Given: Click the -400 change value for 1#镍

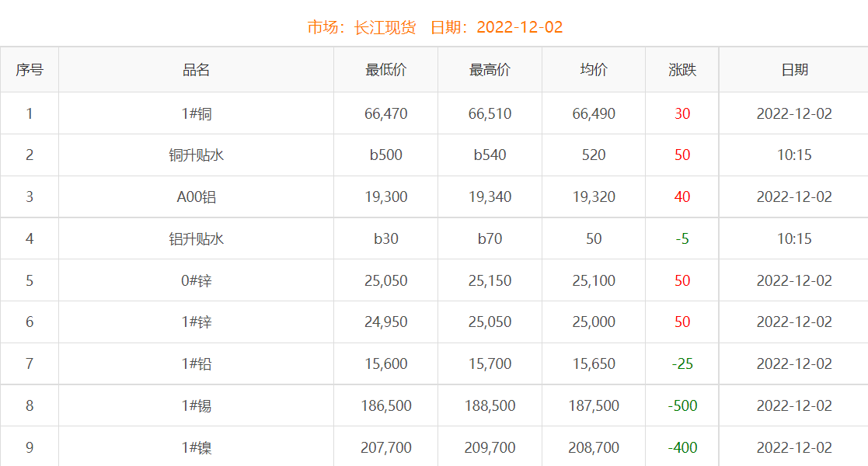Looking at the screenshot, I should [x=682, y=448].
